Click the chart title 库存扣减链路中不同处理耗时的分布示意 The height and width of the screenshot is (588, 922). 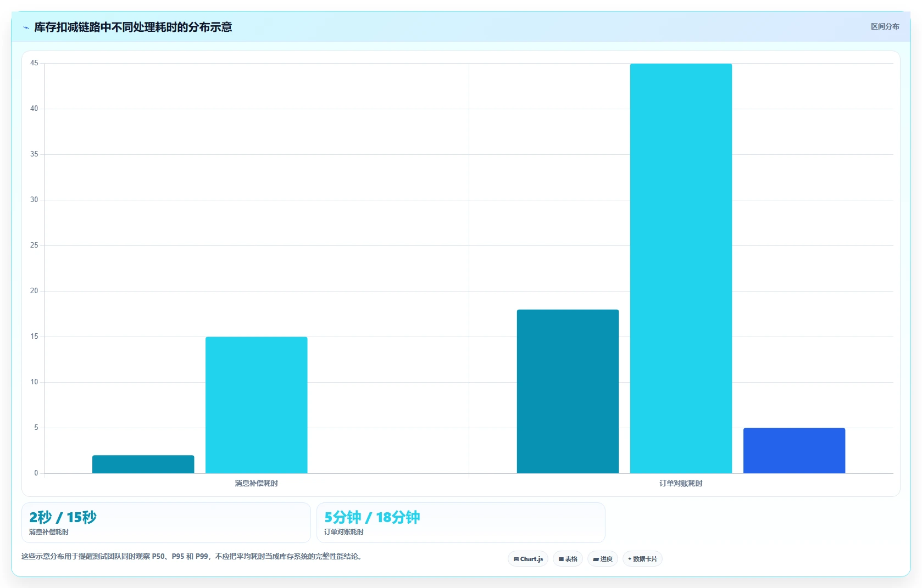pos(133,27)
